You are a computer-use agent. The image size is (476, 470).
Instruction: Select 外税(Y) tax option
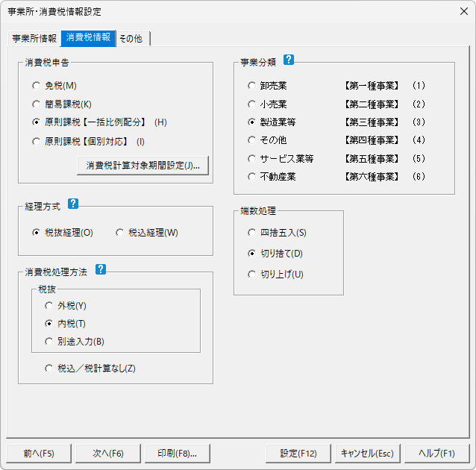[51, 305]
